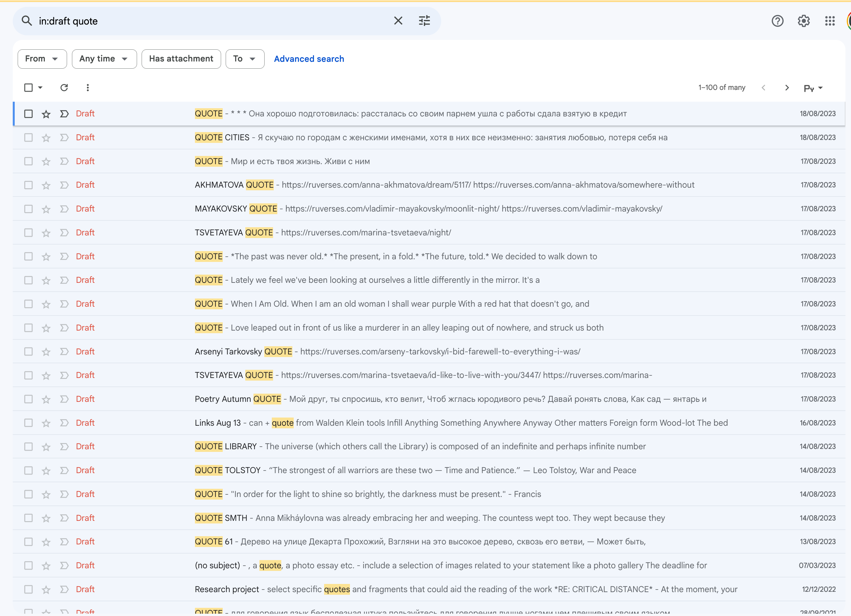Star the QUOTE CITIES draft

tap(46, 138)
